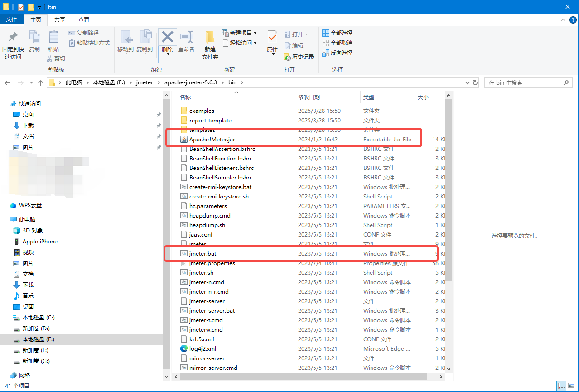Viewport: 579px width, 392px height.
Task: Click the Paste icon in ribbon
Action: point(53,37)
